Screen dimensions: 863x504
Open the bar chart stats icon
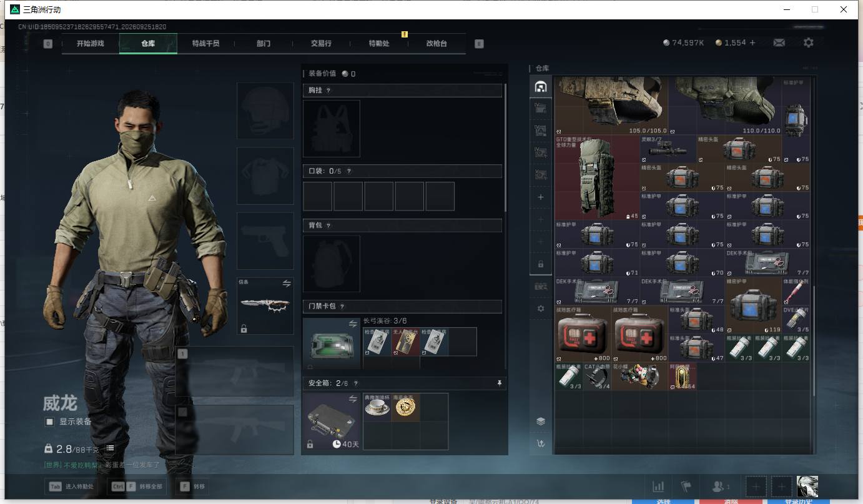tap(658, 487)
